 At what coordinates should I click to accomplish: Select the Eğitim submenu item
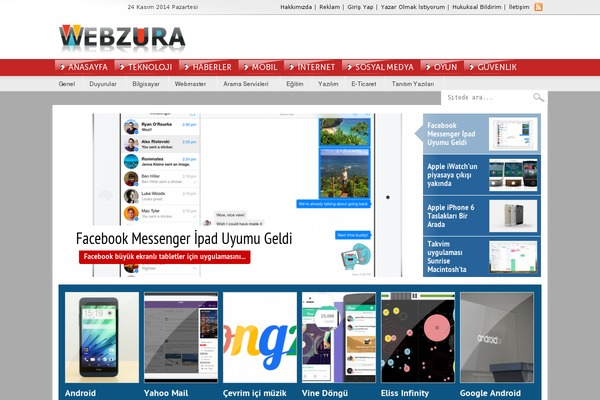pyautogui.click(x=295, y=84)
